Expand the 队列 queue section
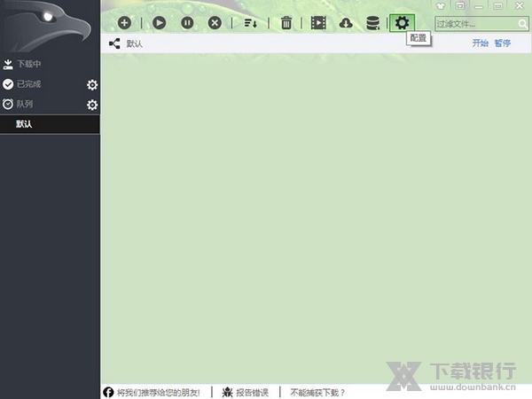Image resolution: width=532 pixels, height=399 pixels. [x=24, y=105]
